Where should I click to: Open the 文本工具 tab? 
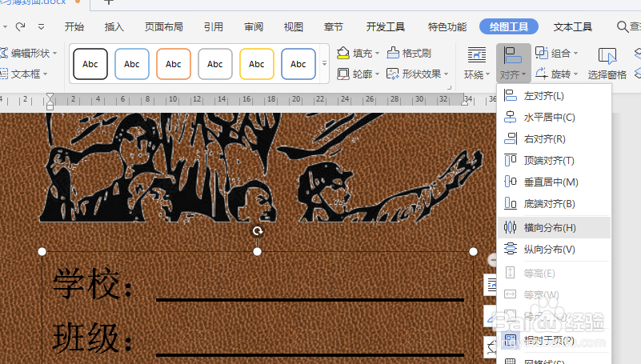click(x=573, y=27)
